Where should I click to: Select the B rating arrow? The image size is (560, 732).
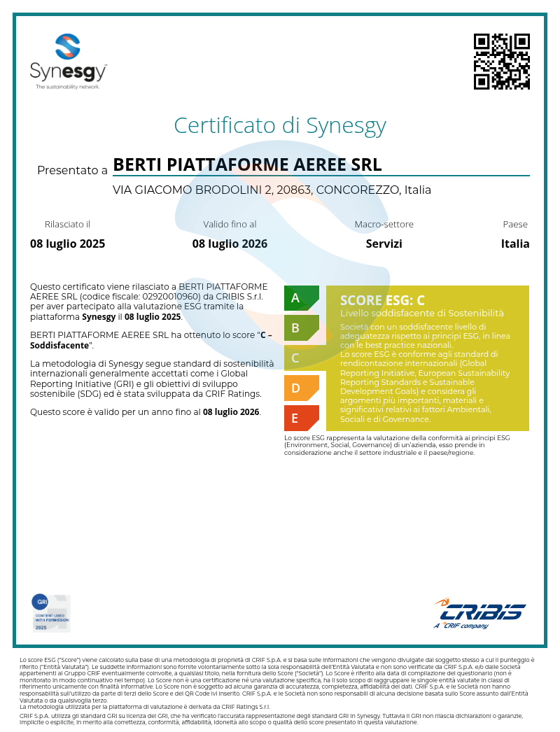(300, 328)
